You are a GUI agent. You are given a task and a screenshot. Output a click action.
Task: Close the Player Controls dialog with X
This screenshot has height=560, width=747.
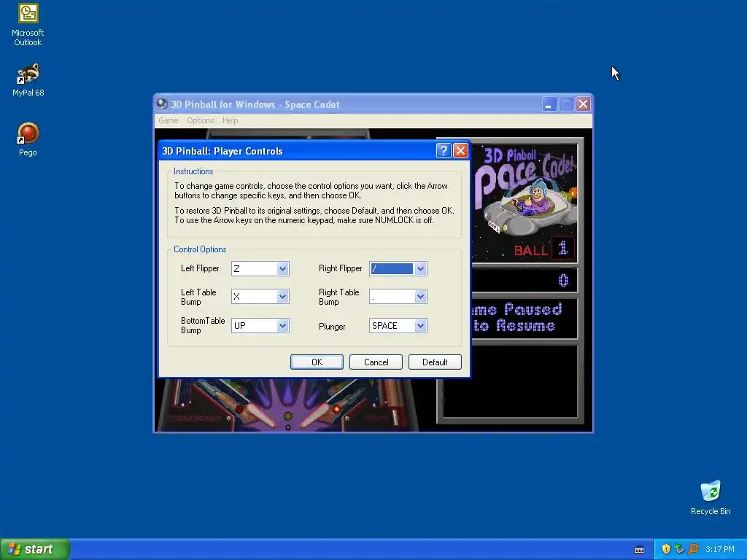(x=460, y=151)
